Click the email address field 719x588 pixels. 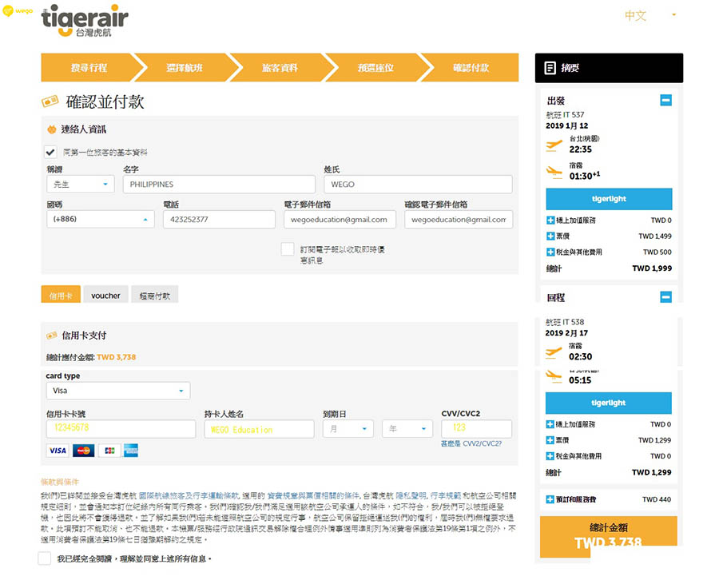point(340,219)
